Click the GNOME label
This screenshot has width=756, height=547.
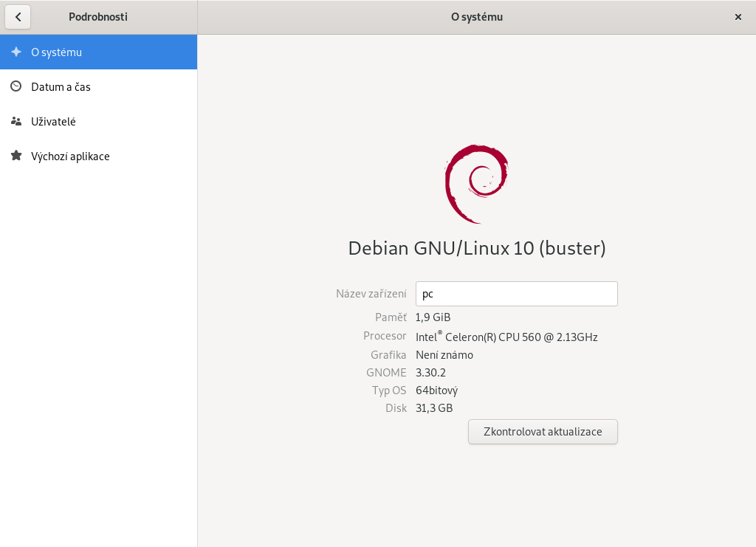386,373
